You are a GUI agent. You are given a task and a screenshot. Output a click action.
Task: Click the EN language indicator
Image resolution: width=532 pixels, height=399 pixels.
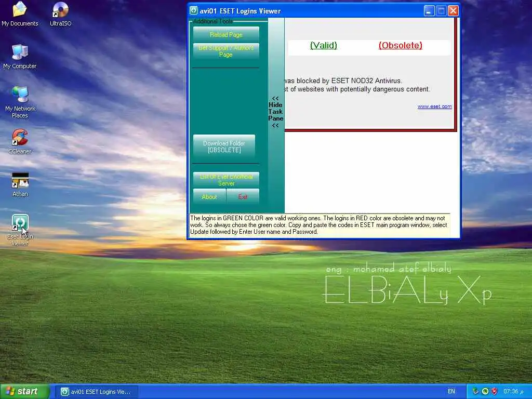click(451, 392)
